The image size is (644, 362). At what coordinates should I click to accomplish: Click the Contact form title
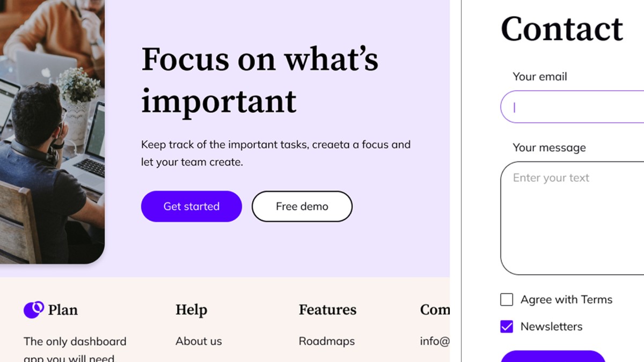point(561,29)
